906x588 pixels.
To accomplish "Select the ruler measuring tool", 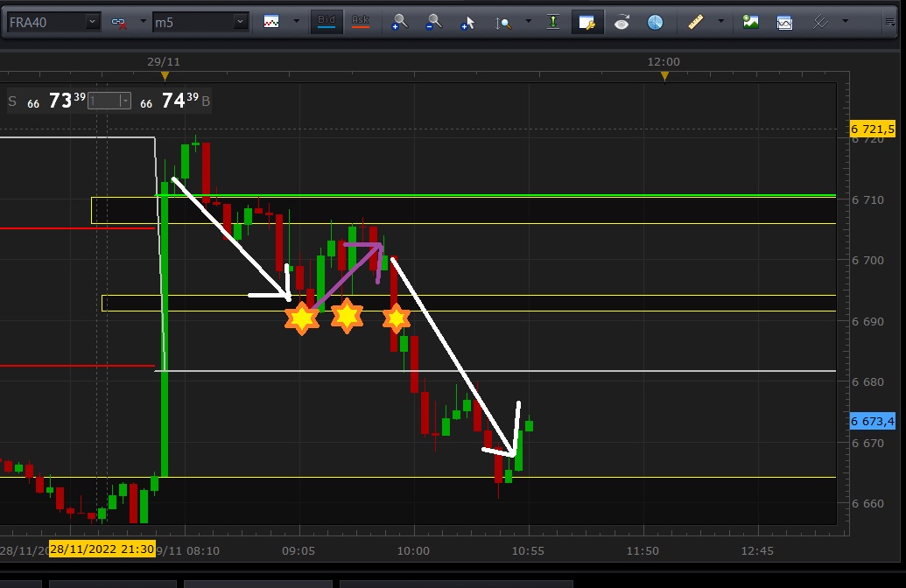I will coord(696,22).
